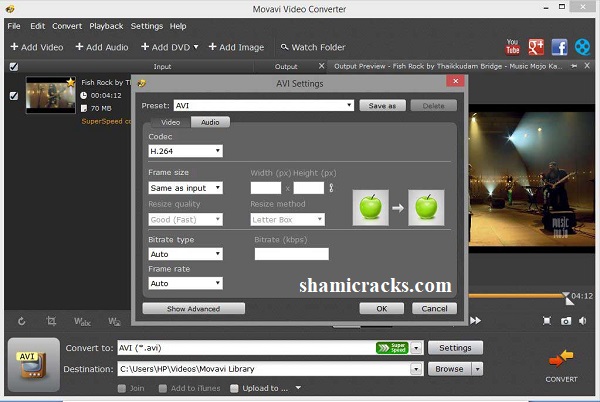This screenshot has width=600, height=402.
Task: Open the Frame rate Auto dropdown
Action: click(185, 283)
